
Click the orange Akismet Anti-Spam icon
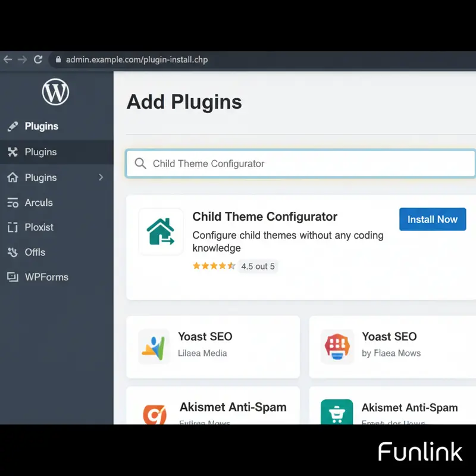click(x=155, y=415)
